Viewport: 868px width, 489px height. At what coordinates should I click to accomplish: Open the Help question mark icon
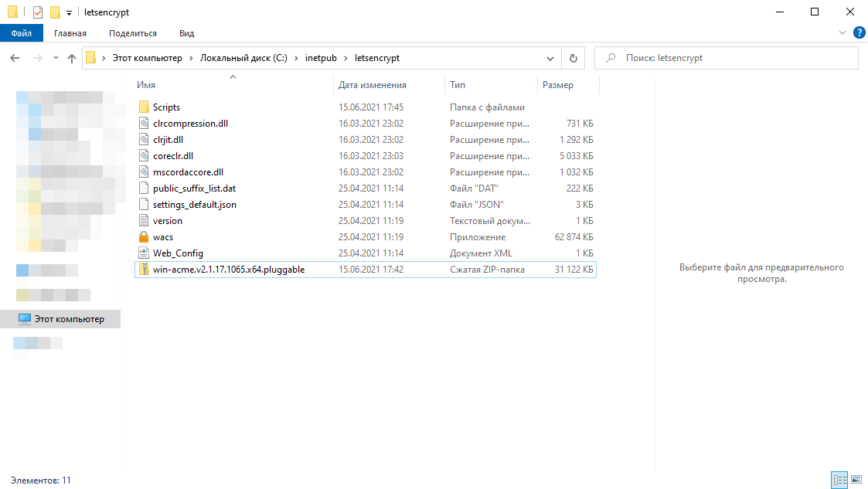tap(859, 33)
